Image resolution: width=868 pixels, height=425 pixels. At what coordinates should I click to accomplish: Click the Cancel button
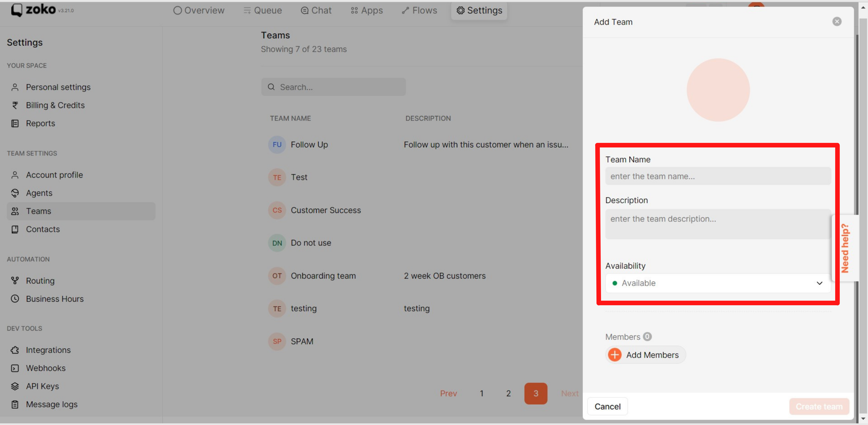(x=608, y=407)
